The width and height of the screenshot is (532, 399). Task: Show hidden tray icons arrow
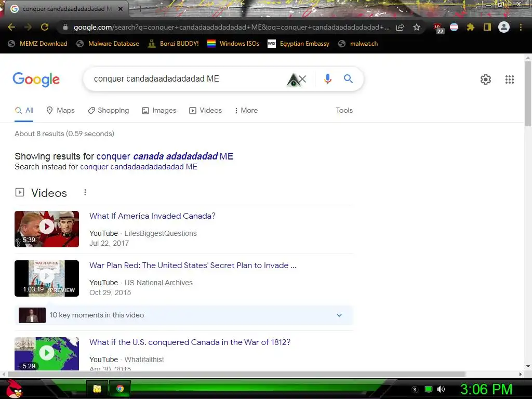click(415, 390)
